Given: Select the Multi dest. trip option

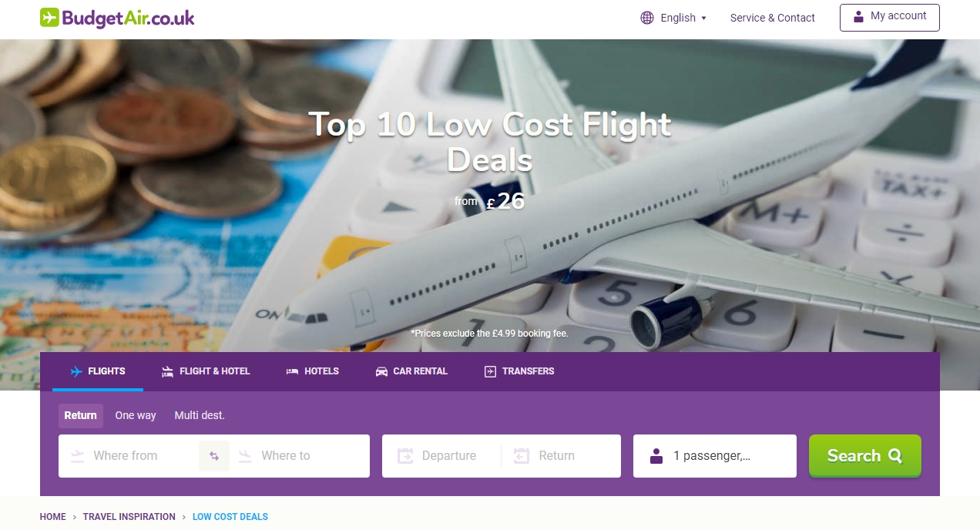Looking at the screenshot, I should (x=200, y=415).
